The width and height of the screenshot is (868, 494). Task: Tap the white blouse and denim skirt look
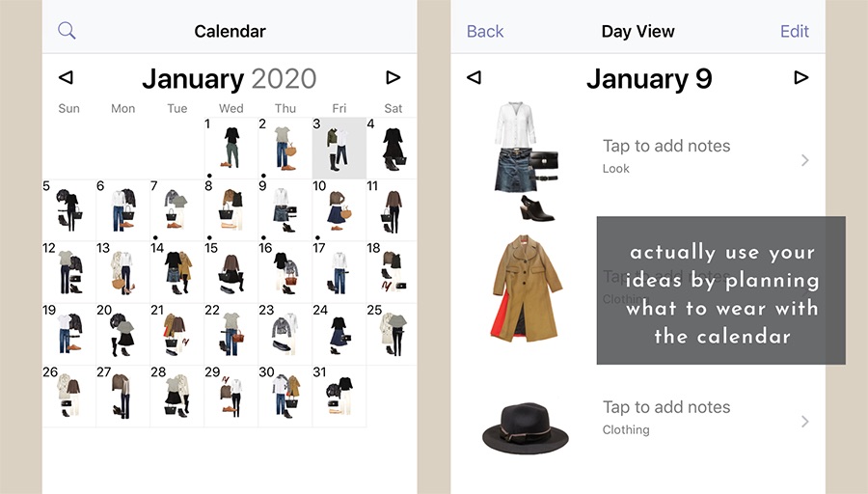(526, 161)
